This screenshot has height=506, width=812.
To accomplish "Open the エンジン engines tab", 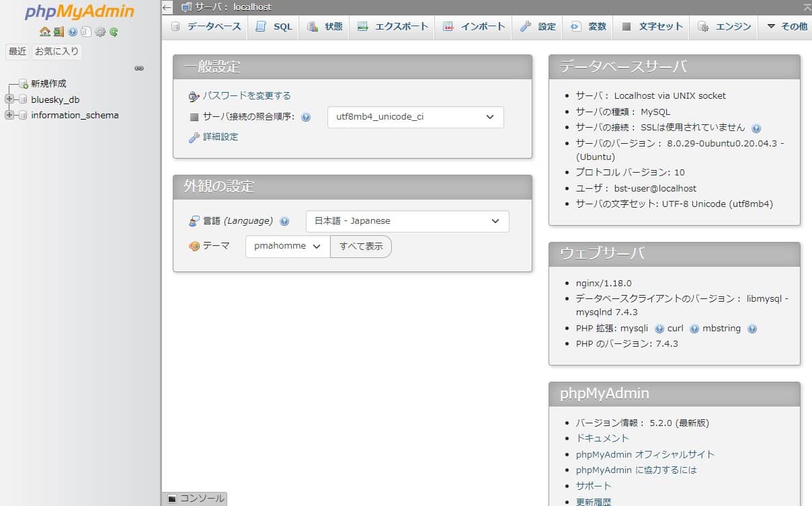I will point(725,27).
